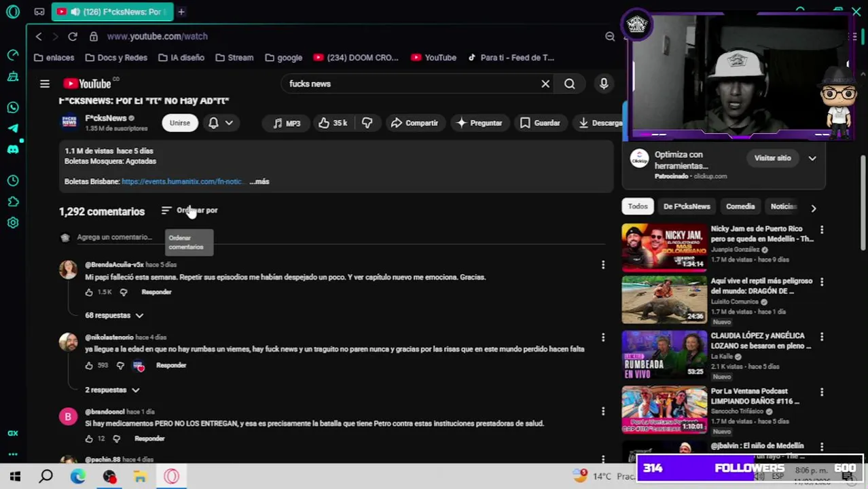This screenshot has width=868, height=489.
Task: Switch to the F*cksNews browser tab
Action: [112, 12]
